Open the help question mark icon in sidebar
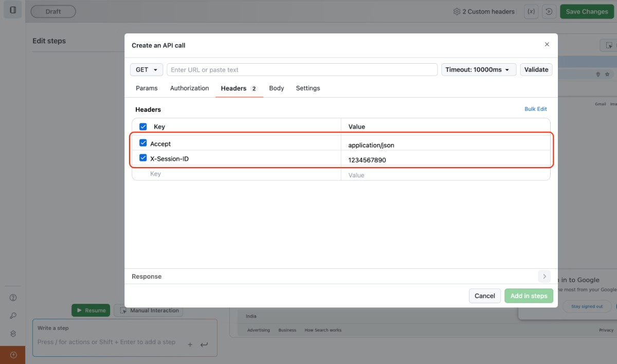The height and width of the screenshot is (364, 617). (13, 298)
